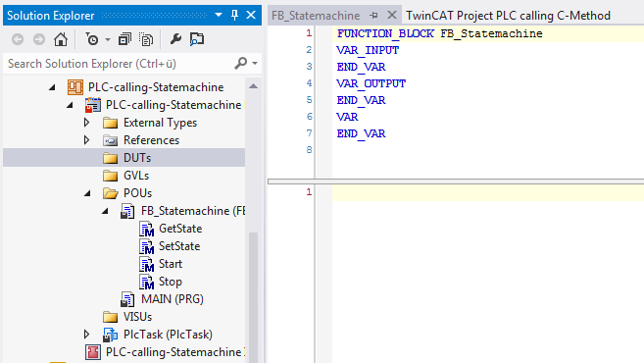This screenshot has width=644, height=363.
Task: Click the Forward navigation arrow in Solution Explorer
Action: click(x=39, y=39)
